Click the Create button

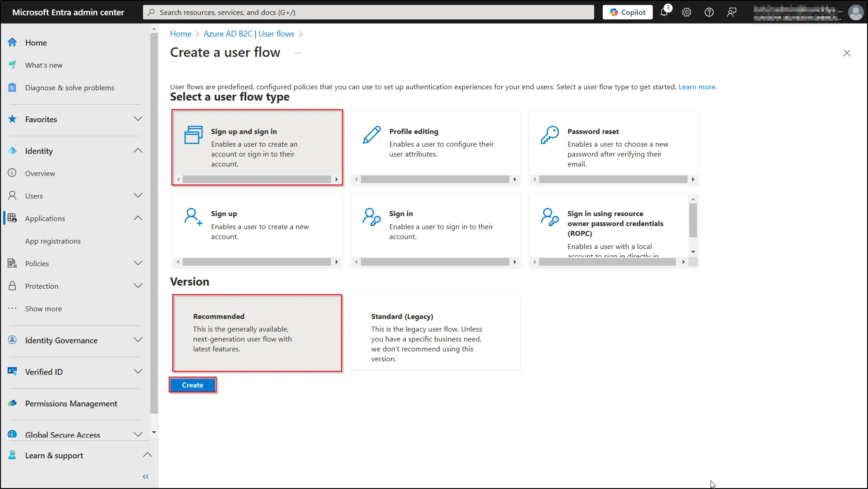coord(193,385)
